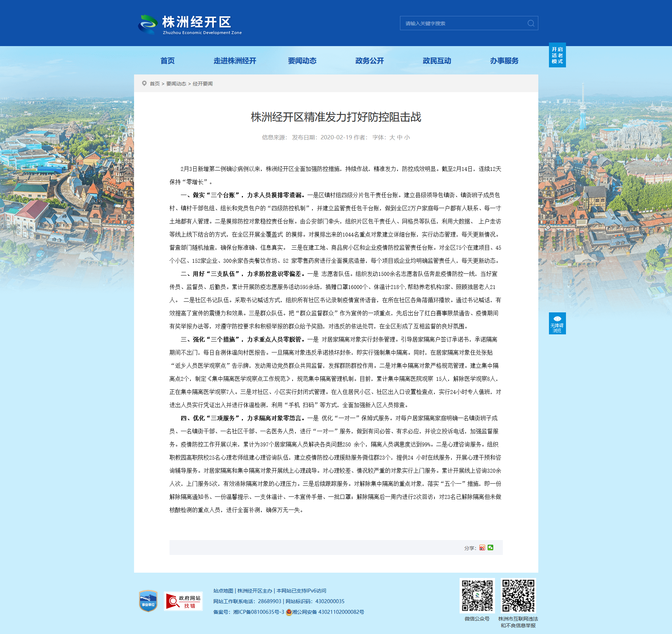Click the 事业单位 shield emblem
The width and height of the screenshot is (672, 634).
pos(148,601)
